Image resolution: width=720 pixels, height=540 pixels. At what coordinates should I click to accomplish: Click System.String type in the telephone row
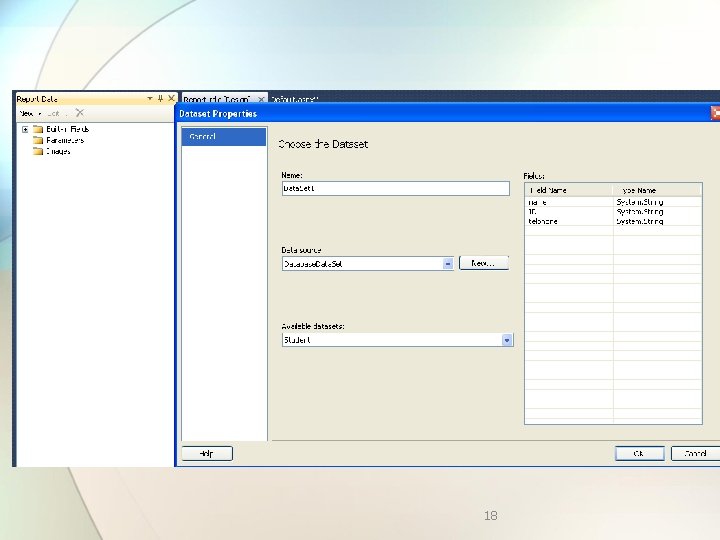[x=640, y=221]
